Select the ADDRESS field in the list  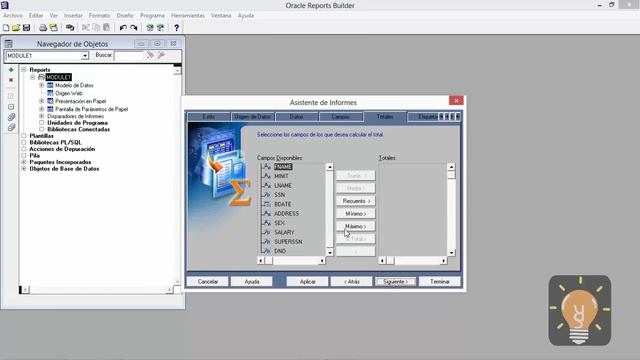pyautogui.click(x=286, y=214)
